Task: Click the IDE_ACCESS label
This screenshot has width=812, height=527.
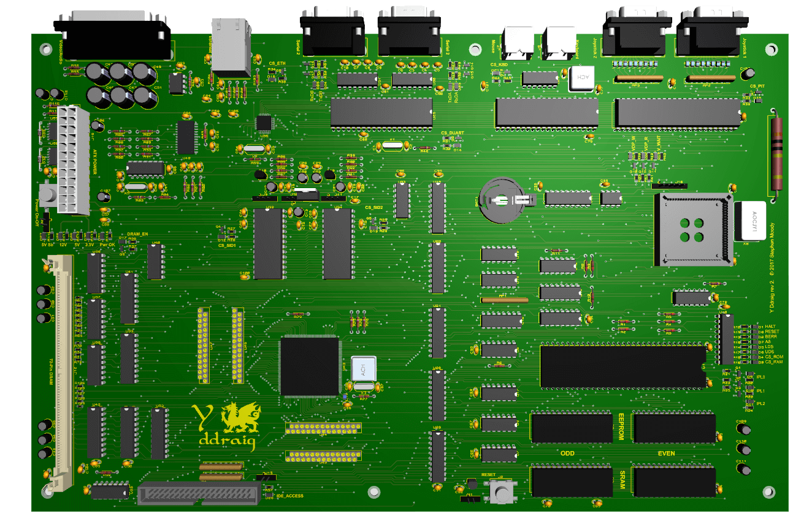Action: point(289,496)
